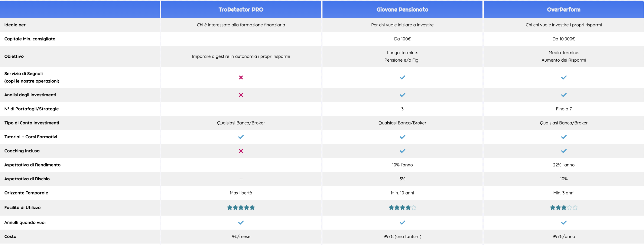Select the OverPerform column header
644x245 pixels.
pyautogui.click(x=563, y=10)
